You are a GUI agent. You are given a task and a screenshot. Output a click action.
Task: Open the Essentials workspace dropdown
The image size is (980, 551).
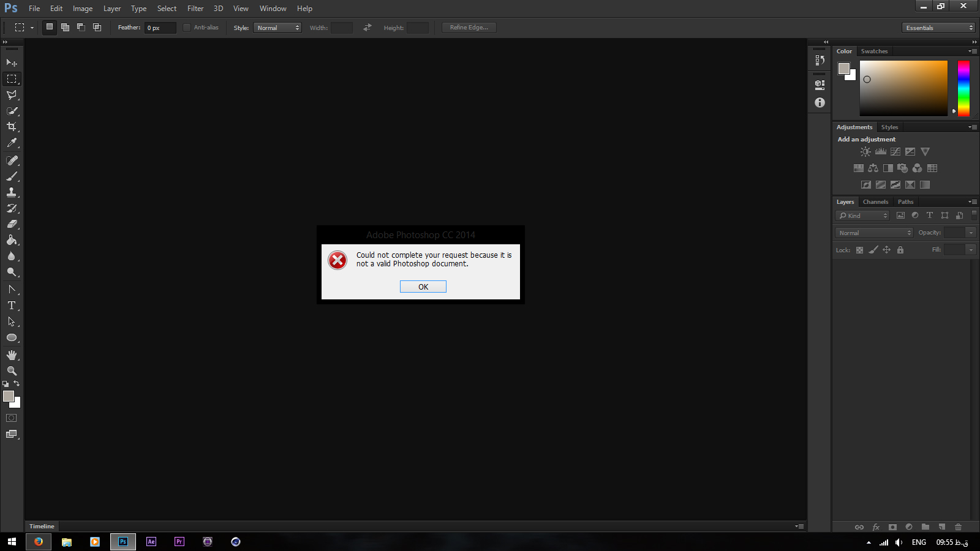tap(938, 28)
